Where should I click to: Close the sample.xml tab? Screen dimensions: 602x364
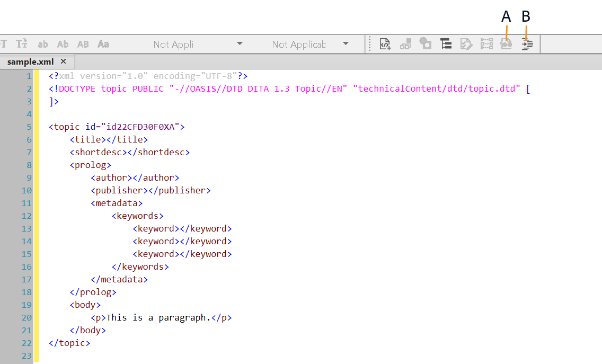click(x=64, y=61)
